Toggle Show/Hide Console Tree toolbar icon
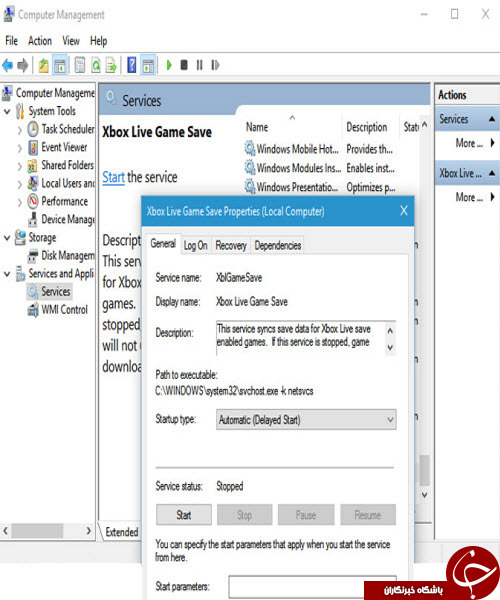 point(60,65)
